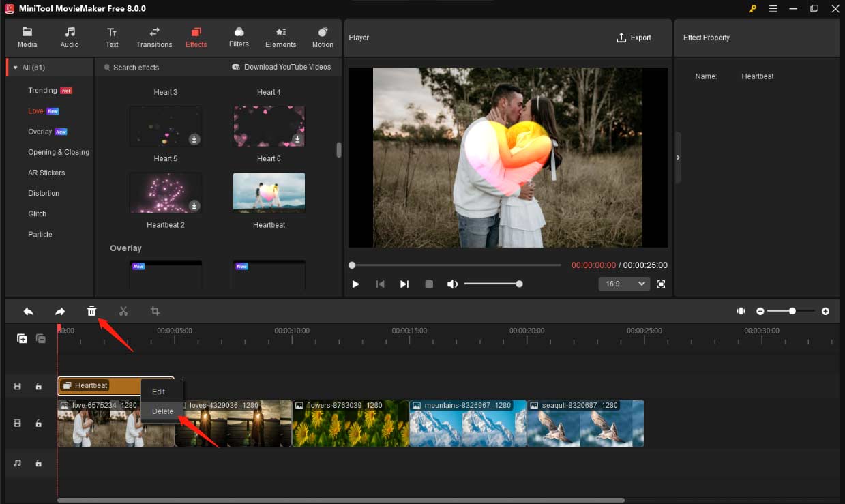Zoom in the timeline
Viewport: 845px width, 504px height.
(825, 311)
